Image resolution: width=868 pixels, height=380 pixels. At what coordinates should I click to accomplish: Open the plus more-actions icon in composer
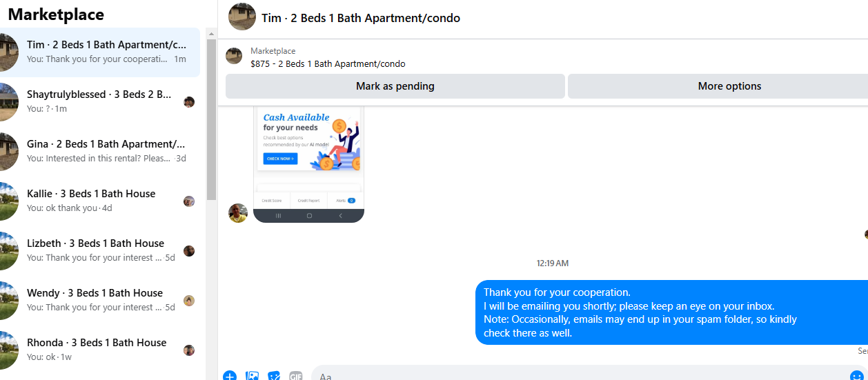pos(230,376)
